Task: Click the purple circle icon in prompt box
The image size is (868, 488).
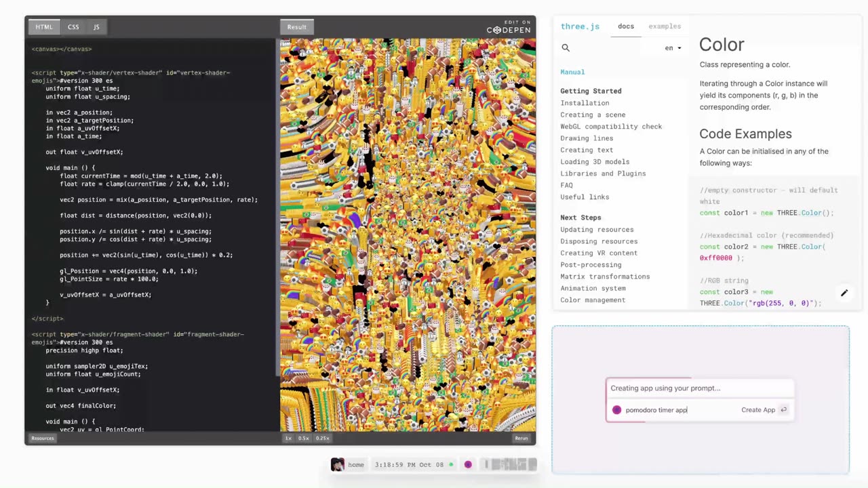Action: [616, 410]
